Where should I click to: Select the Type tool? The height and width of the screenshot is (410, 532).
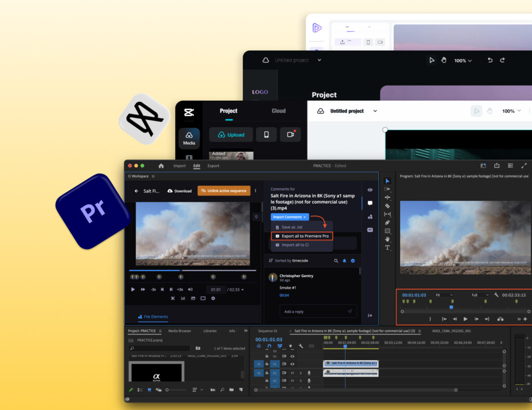coord(388,248)
